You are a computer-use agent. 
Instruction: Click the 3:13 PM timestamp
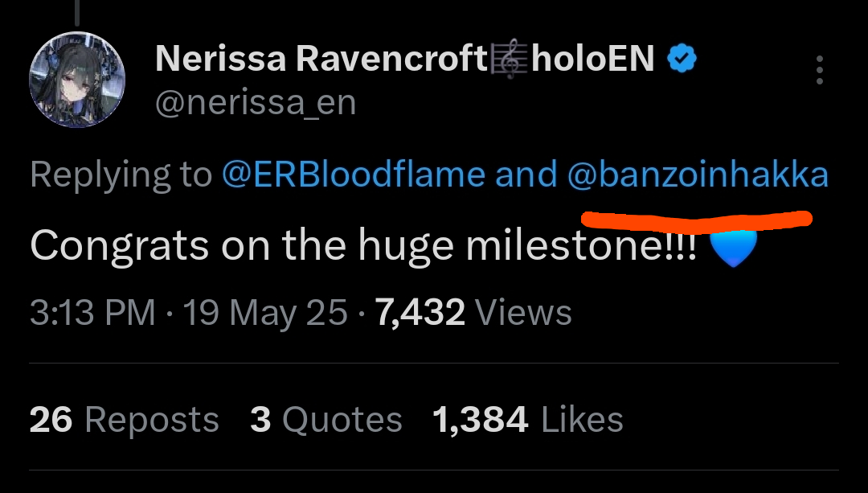point(92,313)
